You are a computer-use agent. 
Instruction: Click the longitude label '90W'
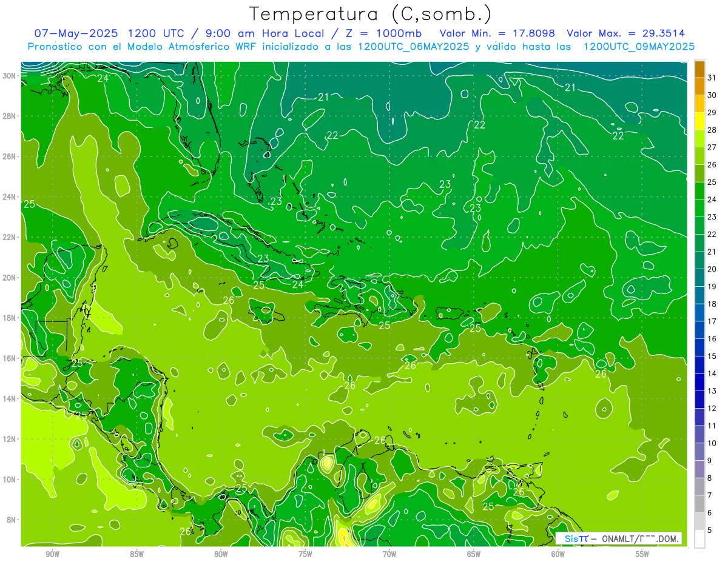point(53,554)
